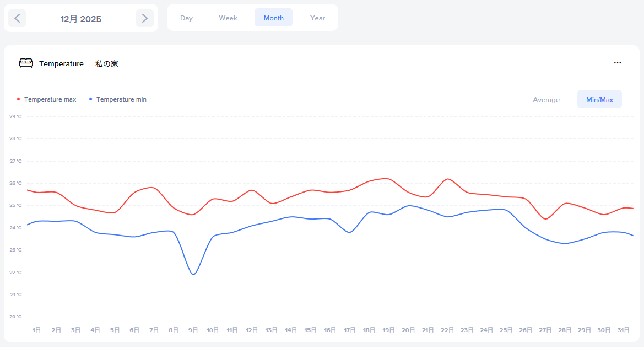Viewport: 644px width, 347px height.
Task: Toggle the Temperature min series label
Action: [x=121, y=99]
